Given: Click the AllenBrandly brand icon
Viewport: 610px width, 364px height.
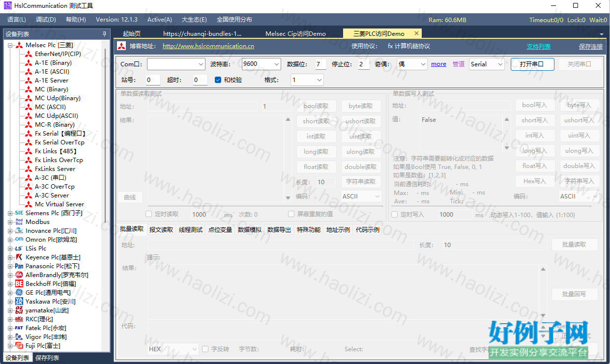Looking at the screenshot, I should pos(19,275).
